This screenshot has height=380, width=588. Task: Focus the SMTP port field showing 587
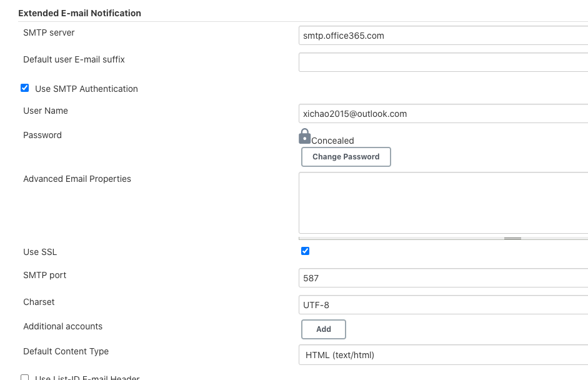[x=443, y=278]
